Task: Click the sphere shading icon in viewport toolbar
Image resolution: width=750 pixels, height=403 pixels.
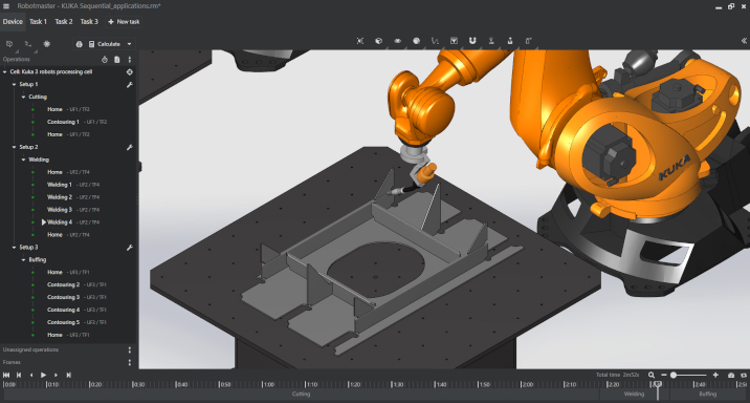Action: pyautogui.click(x=416, y=41)
